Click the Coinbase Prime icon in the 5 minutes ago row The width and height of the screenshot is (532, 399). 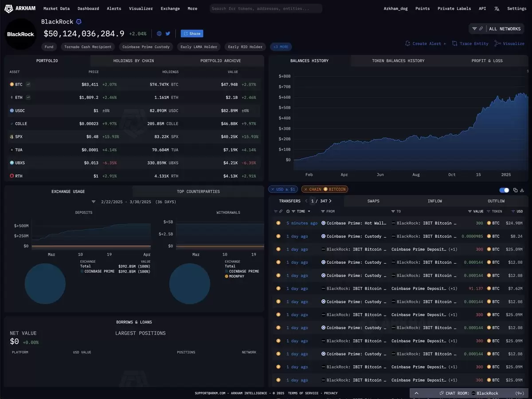coord(324,223)
